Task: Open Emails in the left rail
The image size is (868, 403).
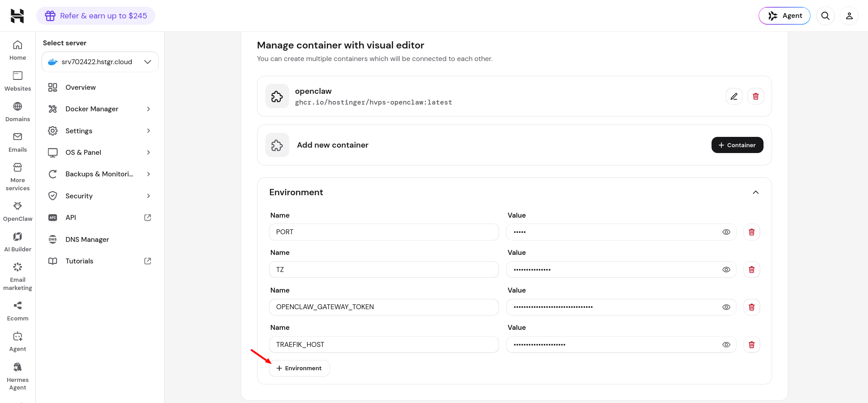Action: [17, 142]
